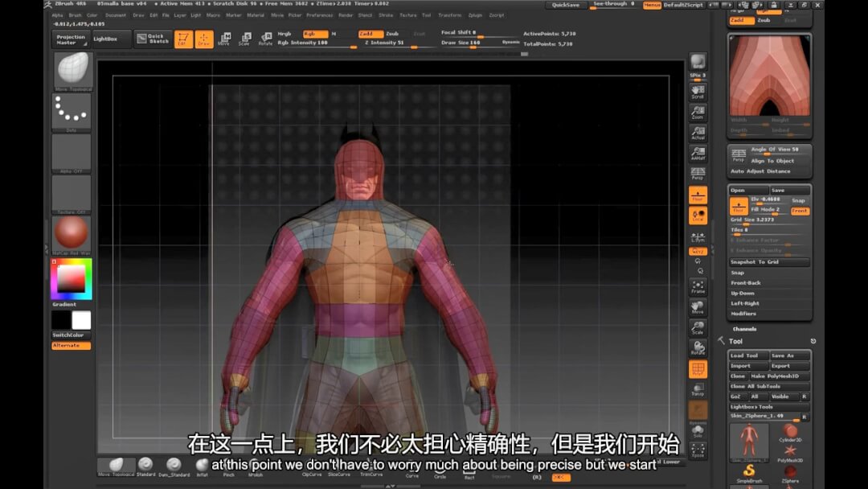The height and width of the screenshot is (489, 868).
Task: Click Clone All SubTools button
Action: (x=769, y=387)
